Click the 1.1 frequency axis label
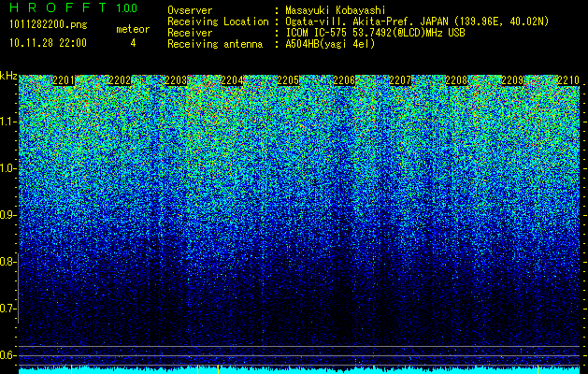This screenshot has height=374, width=588. coord(7,122)
